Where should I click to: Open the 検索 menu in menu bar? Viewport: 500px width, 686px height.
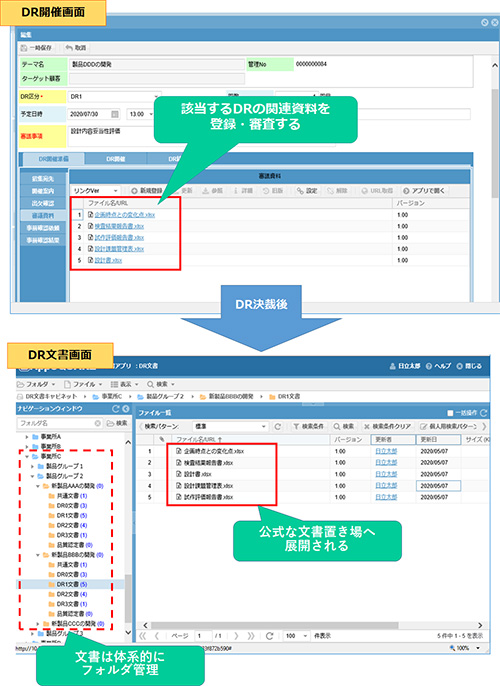161,384
